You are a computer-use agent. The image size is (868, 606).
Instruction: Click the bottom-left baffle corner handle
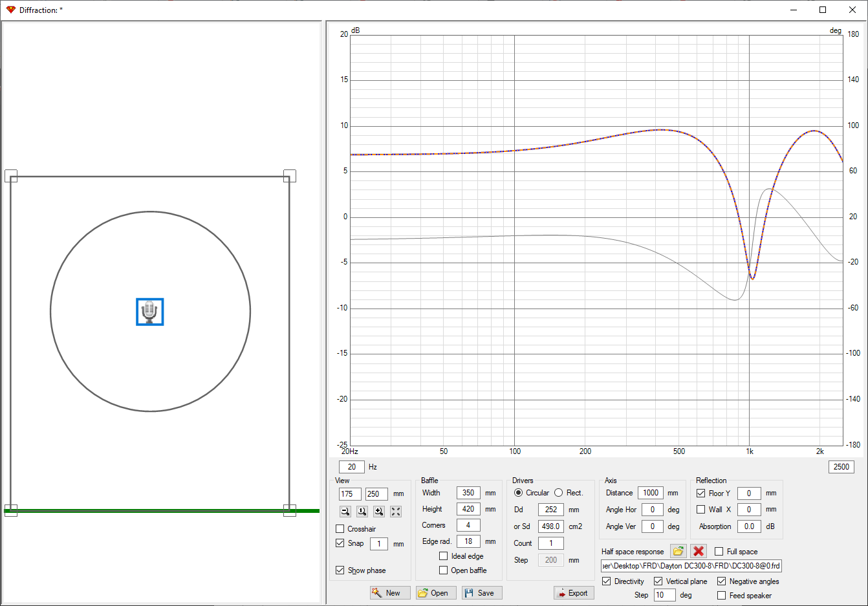pyautogui.click(x=11, y=510)
